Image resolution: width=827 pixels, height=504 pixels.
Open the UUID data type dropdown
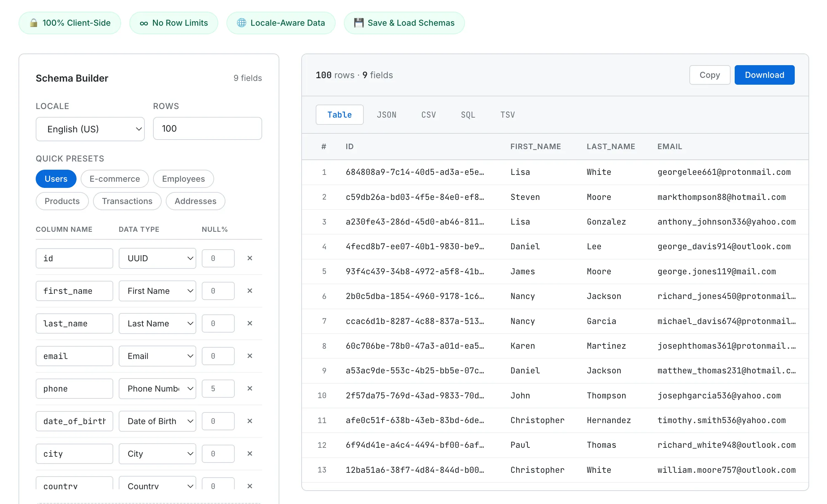(x=157, y=258)
